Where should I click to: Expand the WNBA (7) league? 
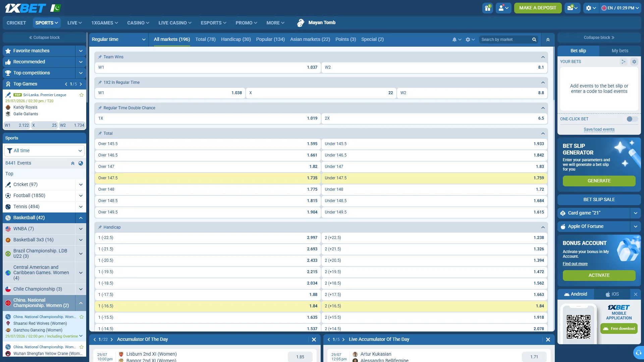click(x=80, y=229)
